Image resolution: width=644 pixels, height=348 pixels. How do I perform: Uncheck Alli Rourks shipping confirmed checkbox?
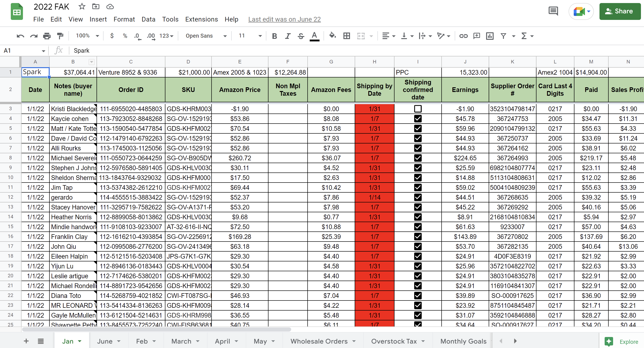click(x=418, y=148)
